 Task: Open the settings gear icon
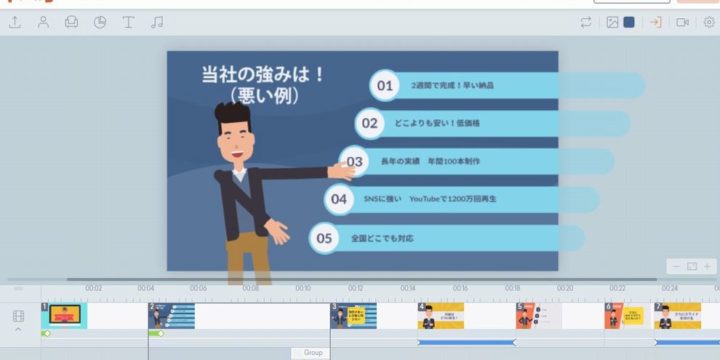tap(709, 22)
